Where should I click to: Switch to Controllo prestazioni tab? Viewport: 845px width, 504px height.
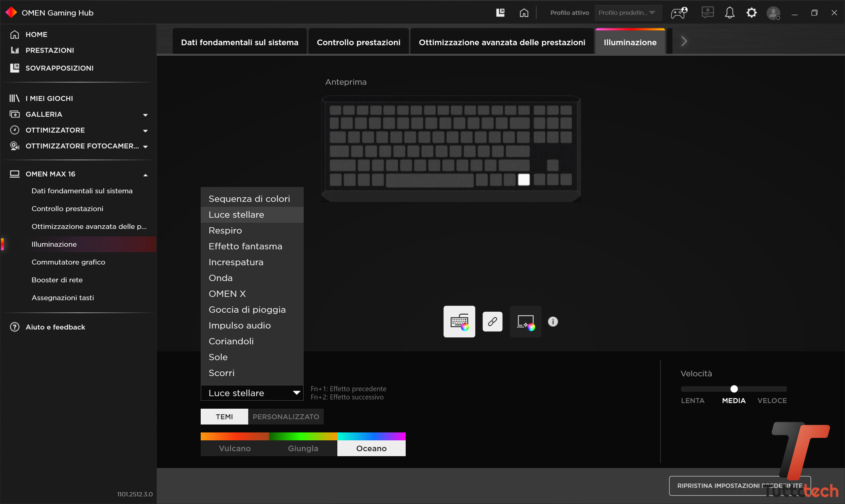(x=358, y=43)
